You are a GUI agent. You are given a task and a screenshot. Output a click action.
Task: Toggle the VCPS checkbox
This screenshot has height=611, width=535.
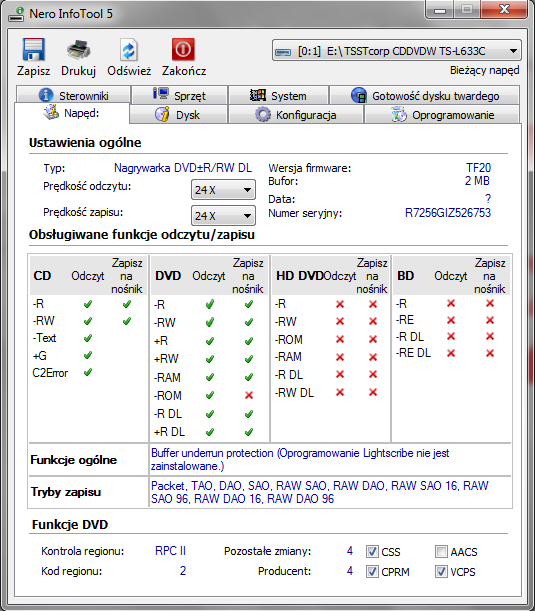click(x=441, y=572)
